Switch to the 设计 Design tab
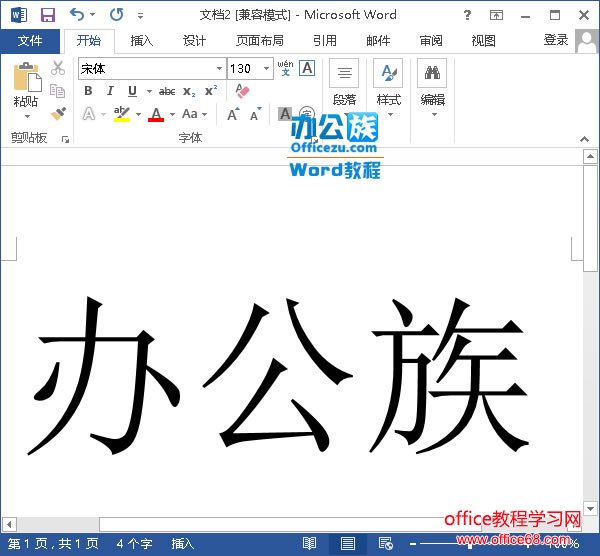Viewport: 600px width, 556px height. pos(194,41)
